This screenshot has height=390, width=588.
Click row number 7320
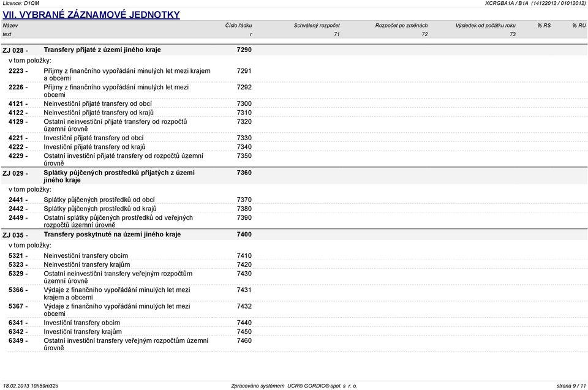(x=244, y=122)
